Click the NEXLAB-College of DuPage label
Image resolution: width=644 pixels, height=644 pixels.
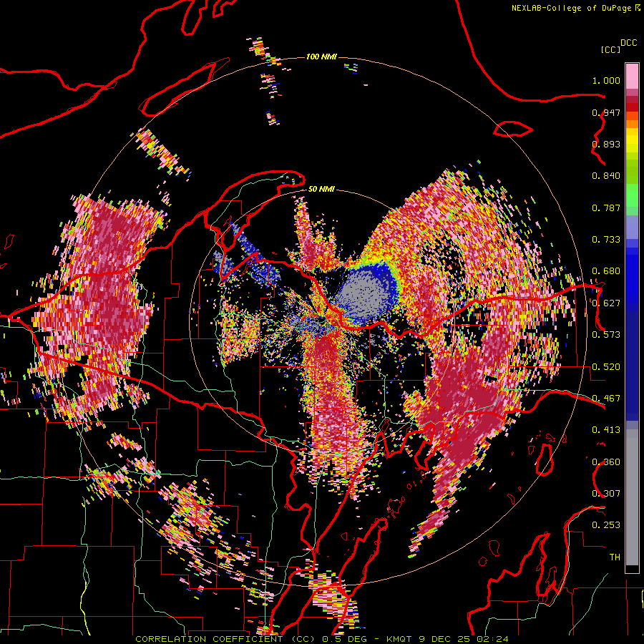[x=571, y=8]
